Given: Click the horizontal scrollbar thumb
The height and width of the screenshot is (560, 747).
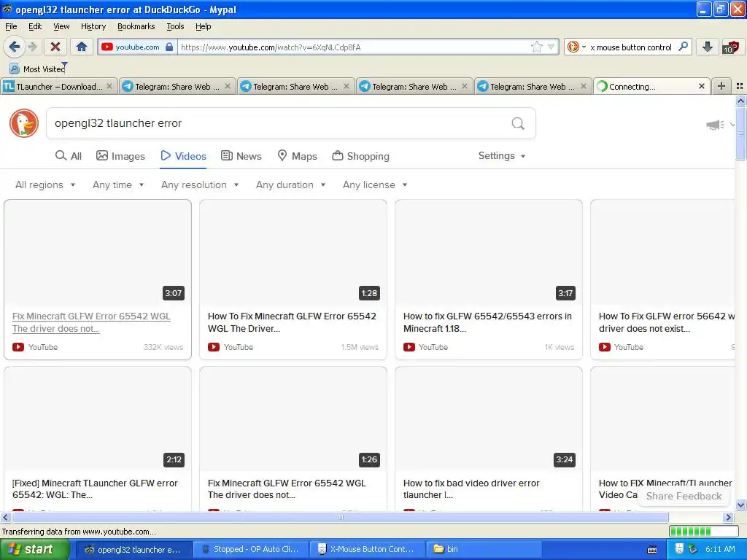Looking at the screenshot, I should tap(340, 517).
